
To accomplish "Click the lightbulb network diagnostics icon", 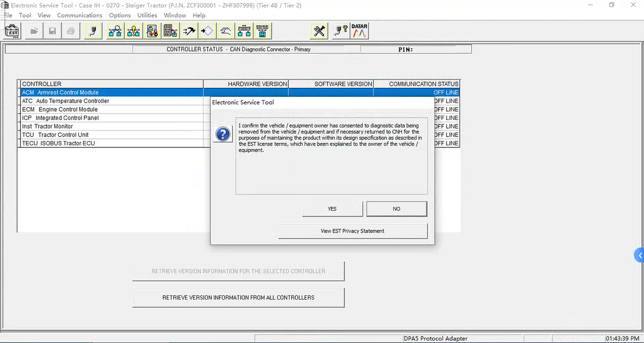I will pyautogui.click(x=134, y=32).
